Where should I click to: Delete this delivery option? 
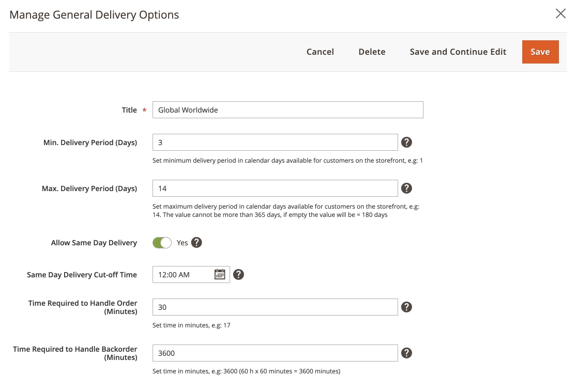(x=372, y=52)
